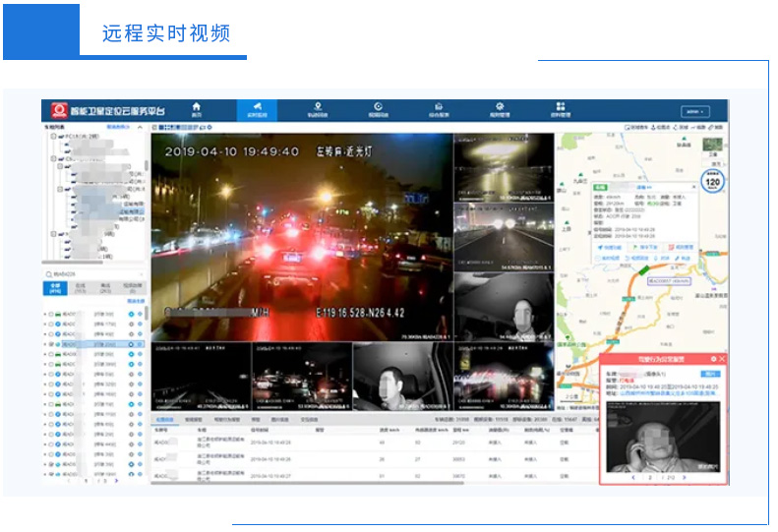
Task: Open the comprehensive reports nav icon
Action: pos(439,108)
